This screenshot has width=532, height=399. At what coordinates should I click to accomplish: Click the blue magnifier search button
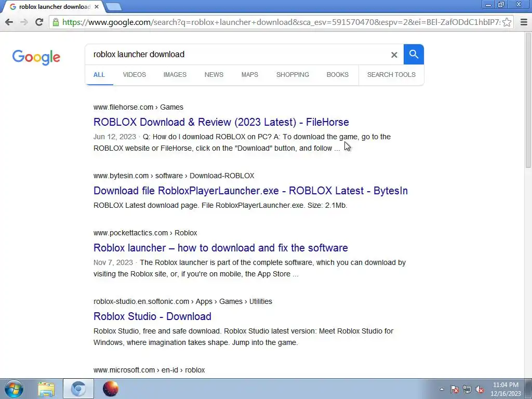[414, 54]
